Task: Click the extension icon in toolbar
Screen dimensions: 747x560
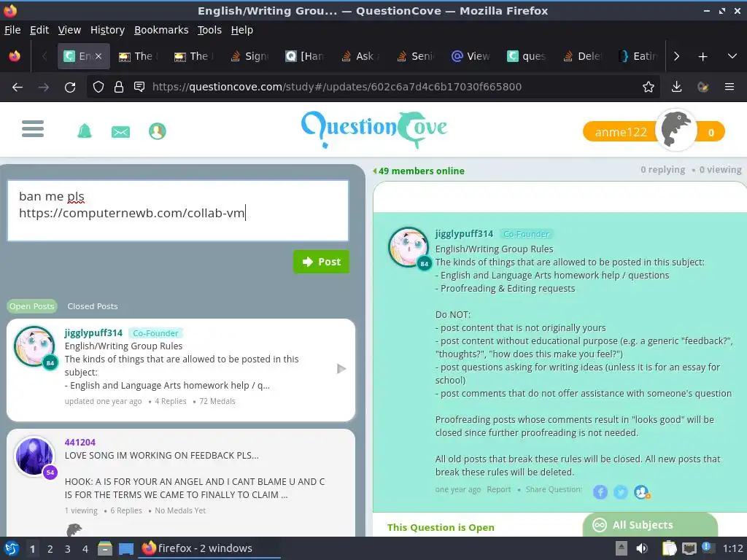Action: [x=703, y=87]
